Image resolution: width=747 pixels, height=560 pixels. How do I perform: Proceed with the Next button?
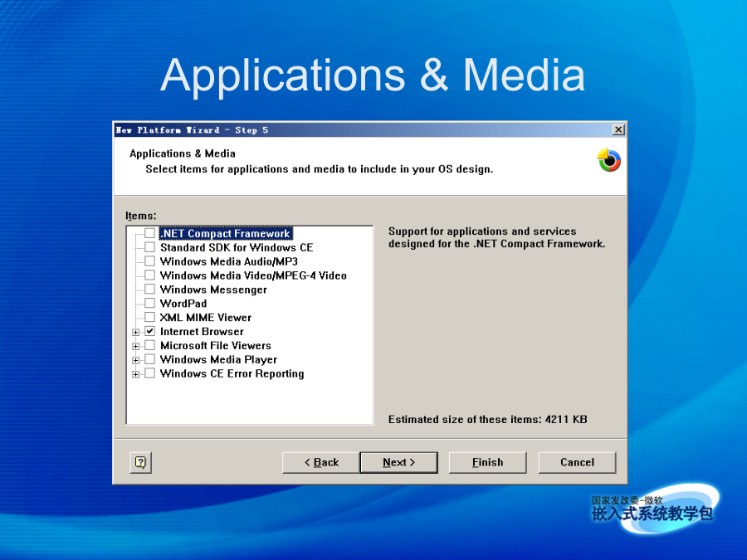click(398, 462)
